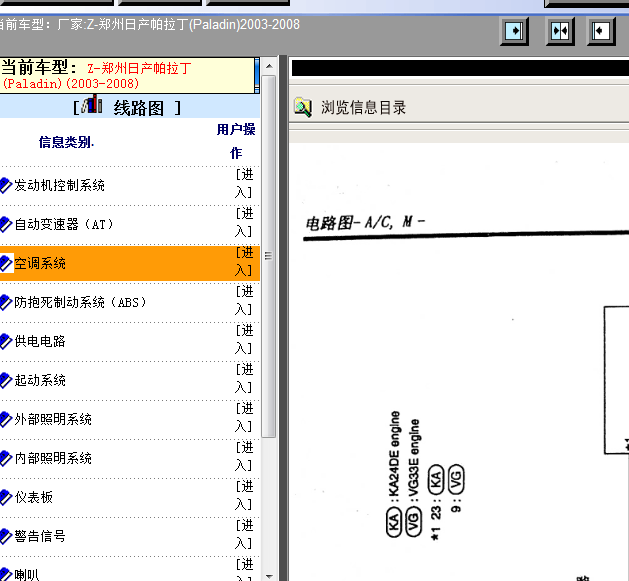The image size is (629, 581).
Task: Open 内部照明系统 via its [进入] link
Action: click(x=244, y=456)
